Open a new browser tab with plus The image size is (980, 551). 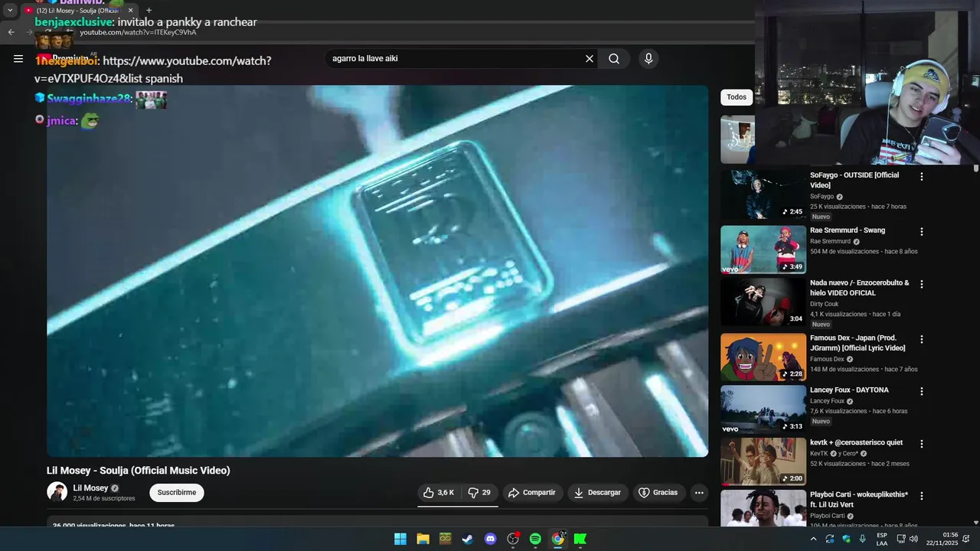tap(149, 11)
